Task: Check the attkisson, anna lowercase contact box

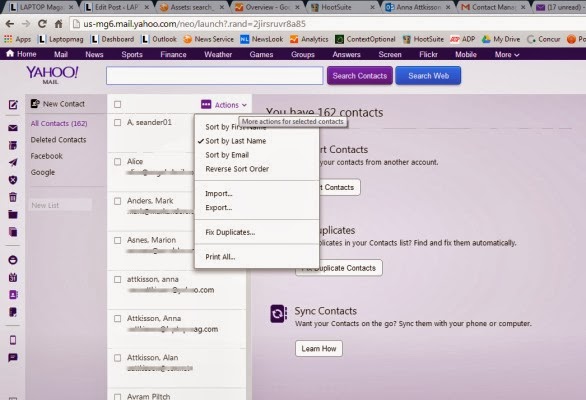Action: [117, 279]
